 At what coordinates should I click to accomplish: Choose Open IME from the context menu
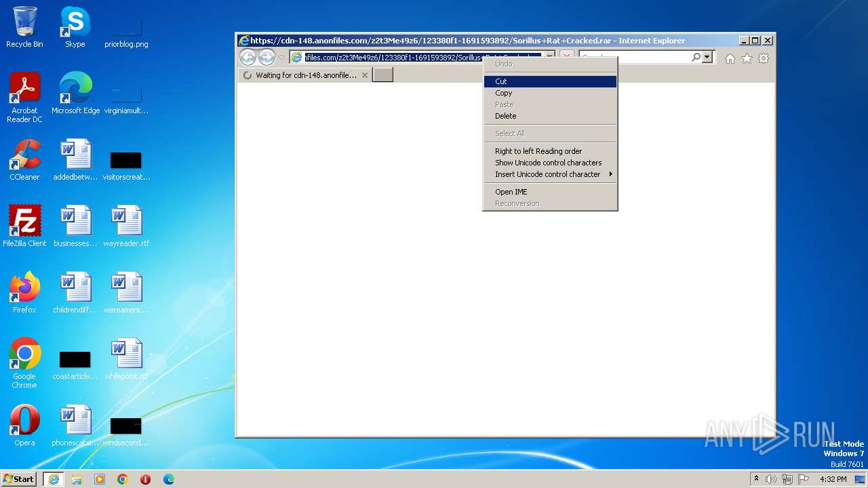pyautogui.click(x=550, y=192)
